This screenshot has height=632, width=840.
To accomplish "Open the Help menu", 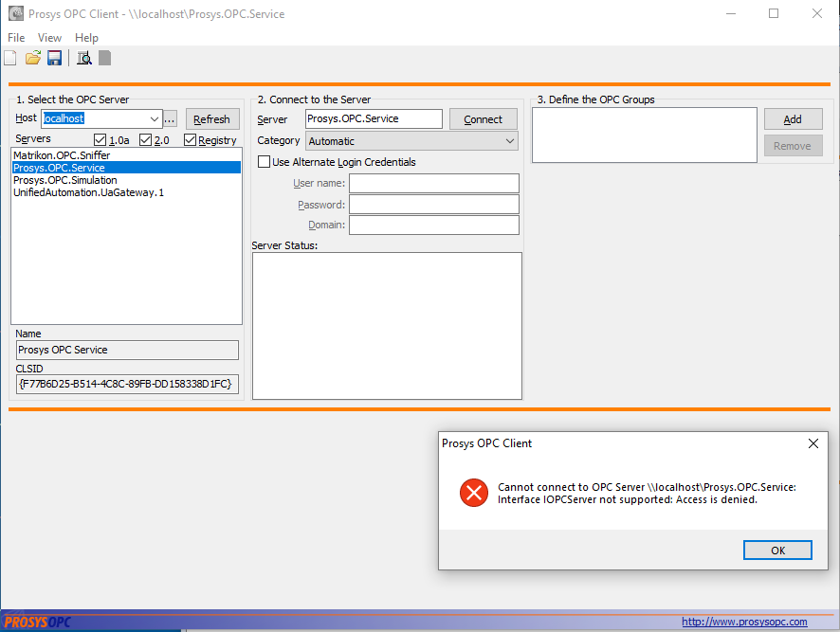I will 86,38.
